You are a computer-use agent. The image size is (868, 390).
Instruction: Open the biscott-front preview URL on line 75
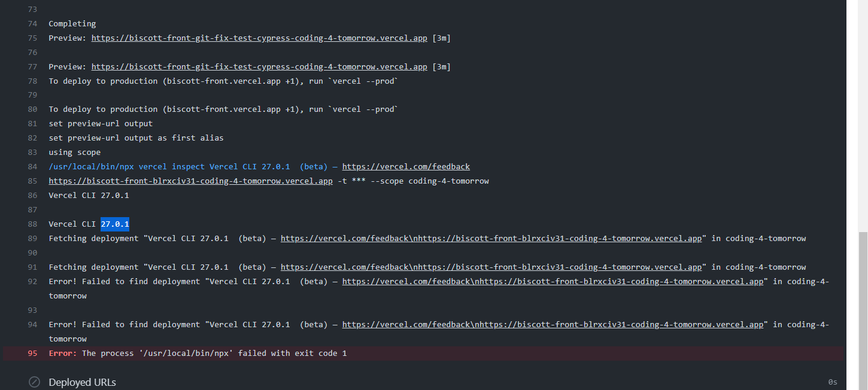(259, 38)
